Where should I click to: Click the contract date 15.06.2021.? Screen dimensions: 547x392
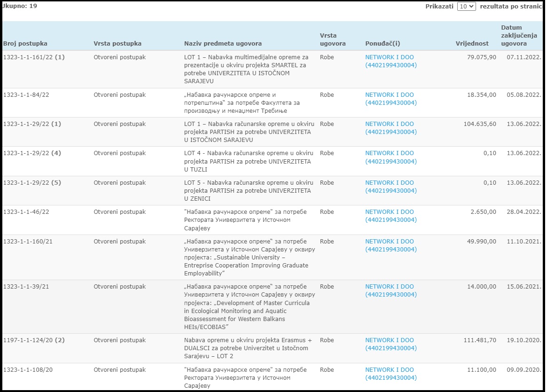pyautogui.click(x=524, y=287)
